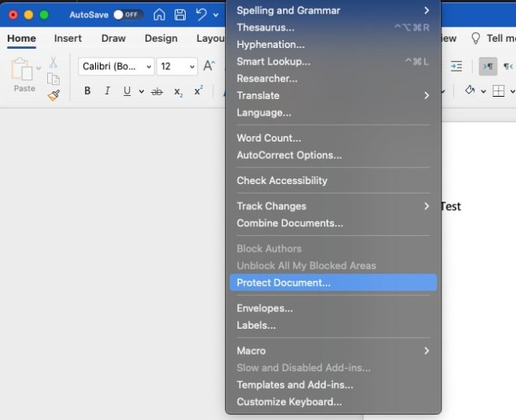Choose Labels from the menu
516x420 pixels.
pos(334,325)
